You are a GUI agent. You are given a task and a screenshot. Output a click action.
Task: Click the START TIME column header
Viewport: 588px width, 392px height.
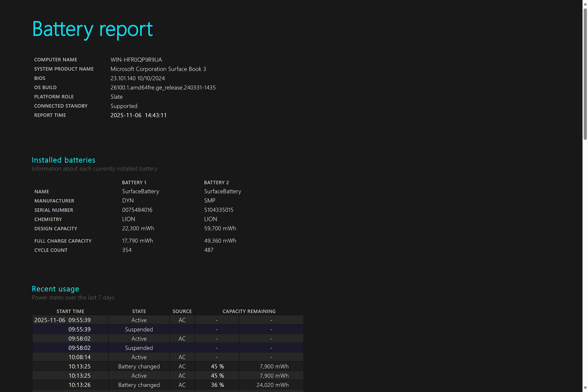(x=70, y=312)
